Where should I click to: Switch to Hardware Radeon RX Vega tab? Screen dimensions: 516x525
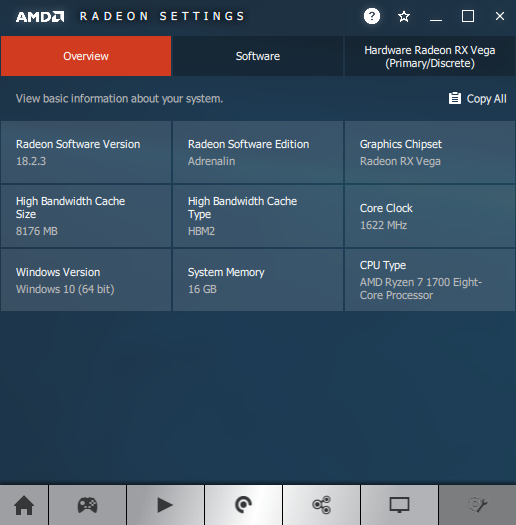[x=430, y=56]
